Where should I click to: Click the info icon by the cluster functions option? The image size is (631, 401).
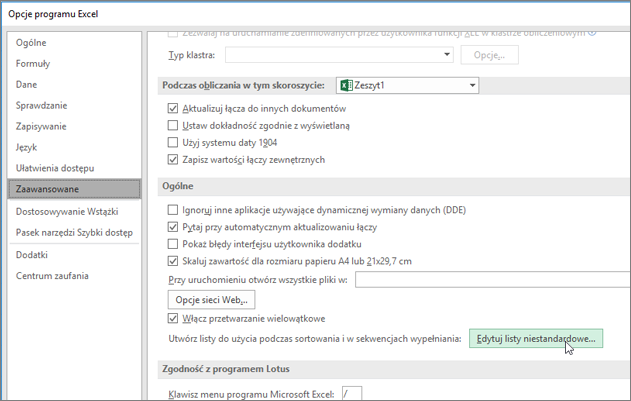click(592, 33)
